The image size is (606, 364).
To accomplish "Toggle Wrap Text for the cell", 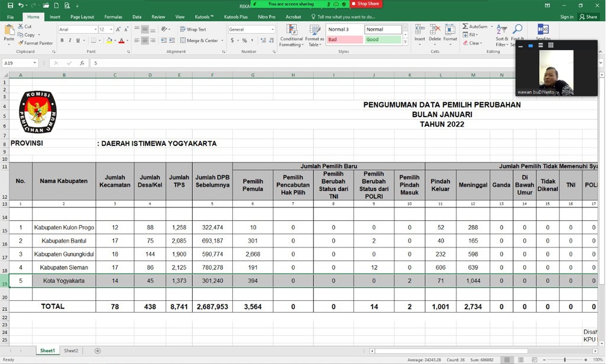I will tap(193, 29).
